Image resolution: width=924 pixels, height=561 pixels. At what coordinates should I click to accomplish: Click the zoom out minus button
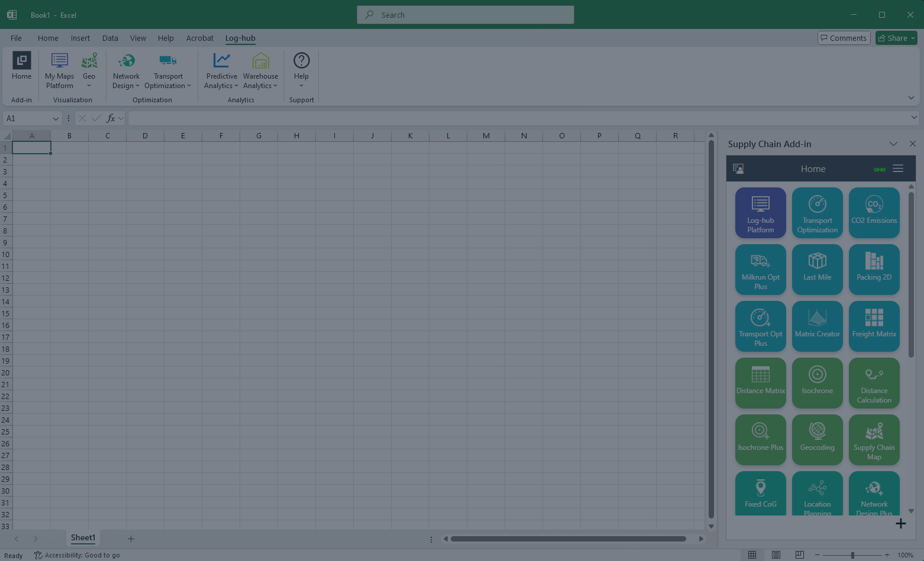pyautogui.click(x=818, y=555)
